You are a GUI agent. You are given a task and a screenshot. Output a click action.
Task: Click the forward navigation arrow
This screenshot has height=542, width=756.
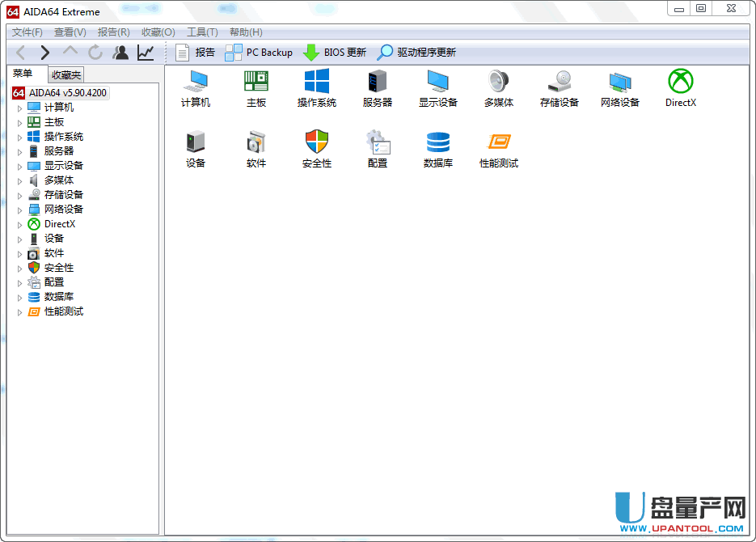click(x=44, y=53)
